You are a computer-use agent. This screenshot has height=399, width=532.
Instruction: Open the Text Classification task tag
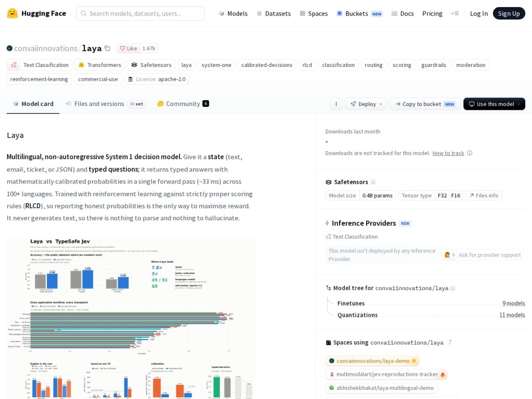point(39,65)
